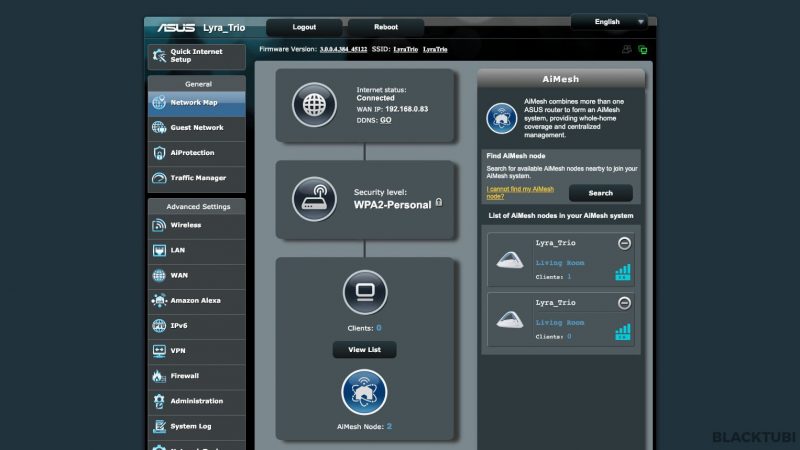Click the Logout button
This screenshot has width=800, height=450.
[x=304, y=27]
